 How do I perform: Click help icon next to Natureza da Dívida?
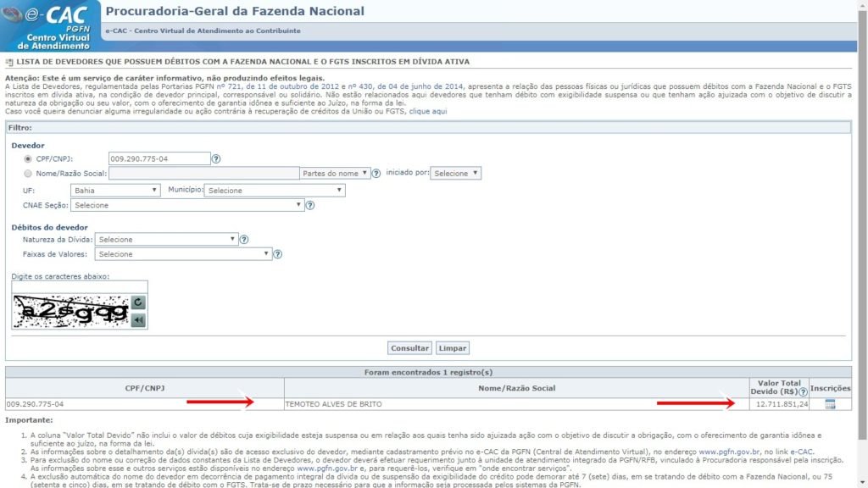tap(244, 240)
